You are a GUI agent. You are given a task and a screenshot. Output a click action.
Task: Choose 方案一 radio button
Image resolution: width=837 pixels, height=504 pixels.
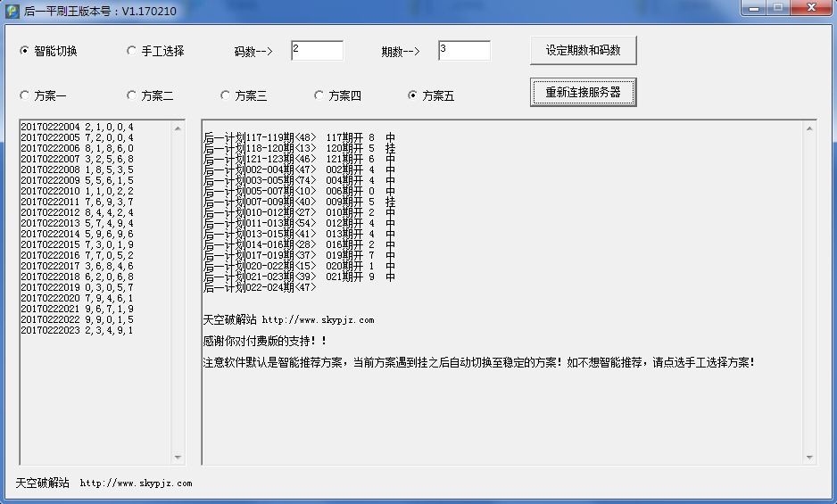pyautogui.click(x=25, y=95)
